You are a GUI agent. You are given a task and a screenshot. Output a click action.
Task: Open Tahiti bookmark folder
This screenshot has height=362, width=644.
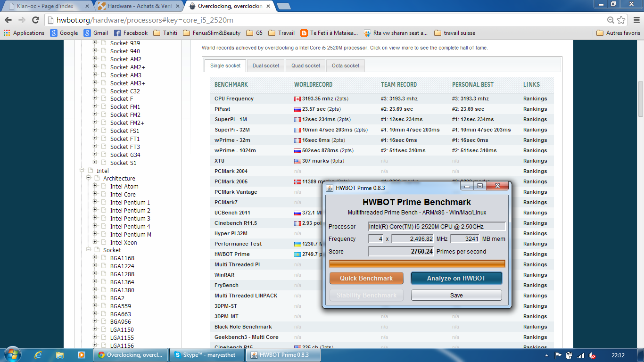(165, 33)
